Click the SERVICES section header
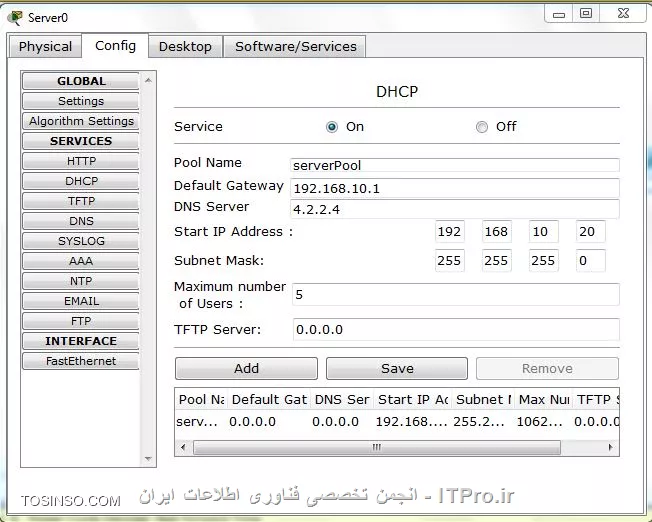This screenshot has width=652, height=522. [x=81, y=141]
